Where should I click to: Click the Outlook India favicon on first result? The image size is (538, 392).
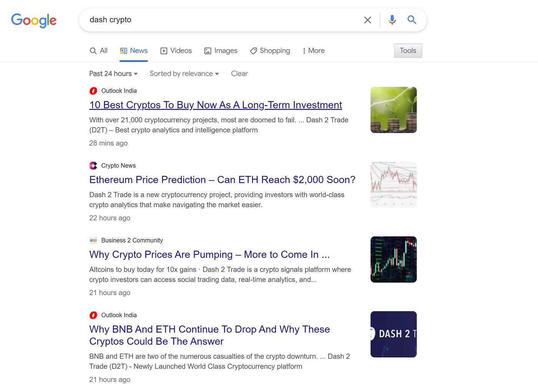93,91
